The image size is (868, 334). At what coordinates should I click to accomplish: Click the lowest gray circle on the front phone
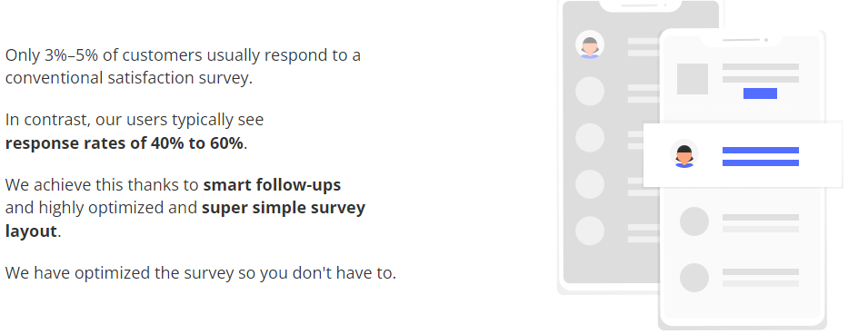pos(694,278)
